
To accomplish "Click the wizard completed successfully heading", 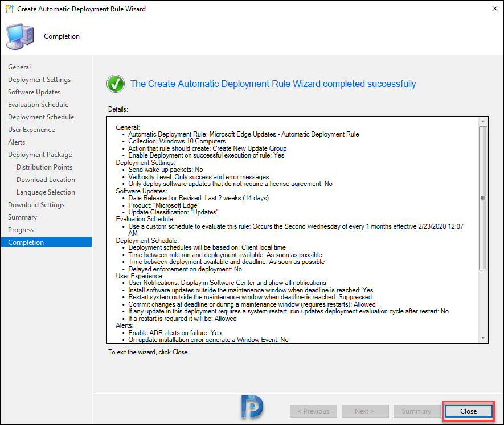I will [273, 84].
